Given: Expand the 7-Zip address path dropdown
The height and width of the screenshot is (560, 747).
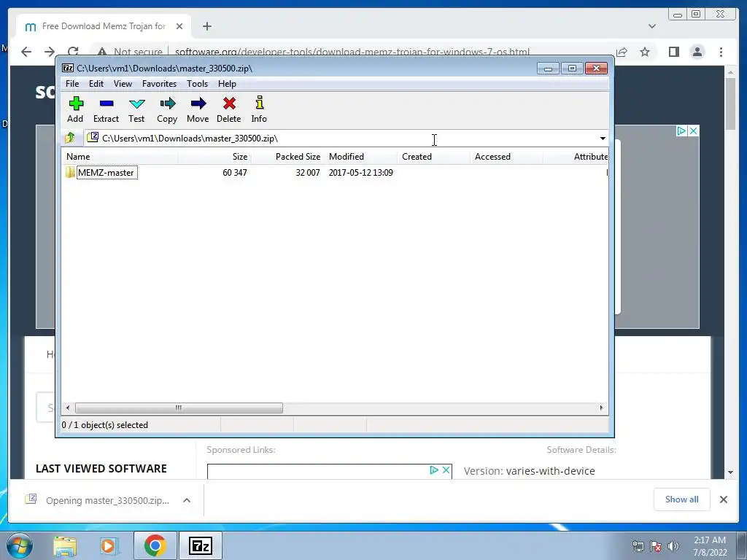Looking at the screenshot, I should pos(603,138).
